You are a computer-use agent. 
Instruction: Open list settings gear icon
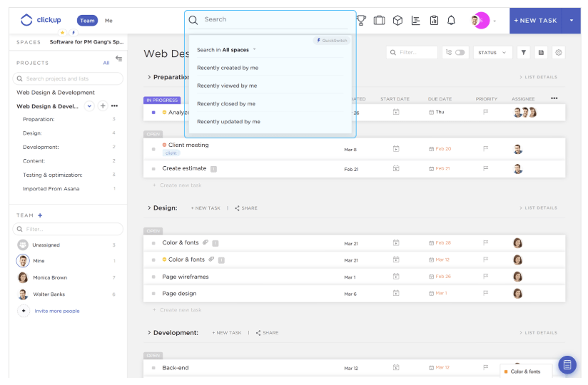(x=559, y=53)
